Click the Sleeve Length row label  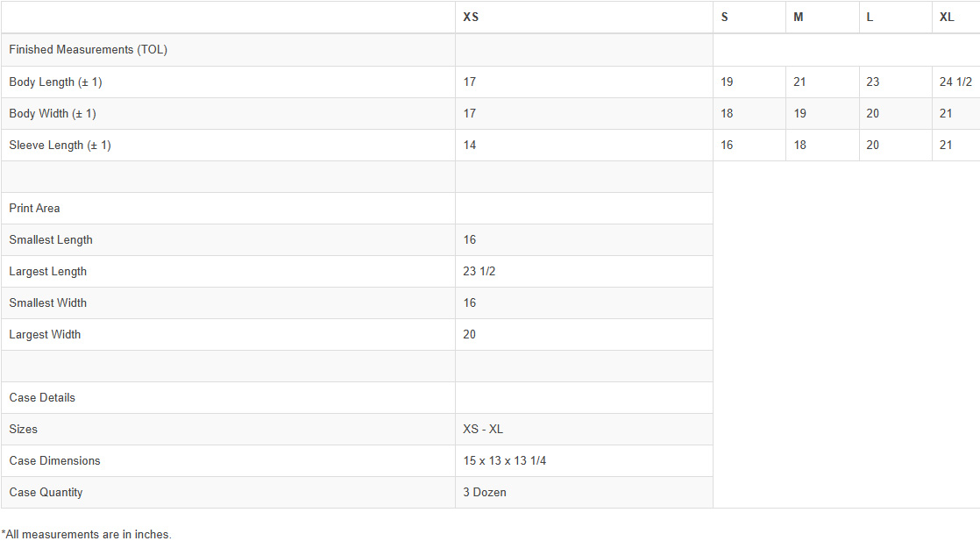coord(60,146)
